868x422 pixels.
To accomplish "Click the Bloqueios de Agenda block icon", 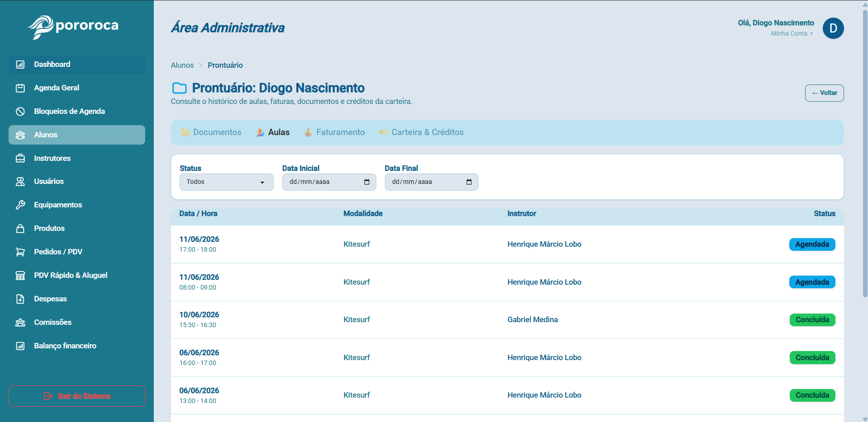I will 20,112.
